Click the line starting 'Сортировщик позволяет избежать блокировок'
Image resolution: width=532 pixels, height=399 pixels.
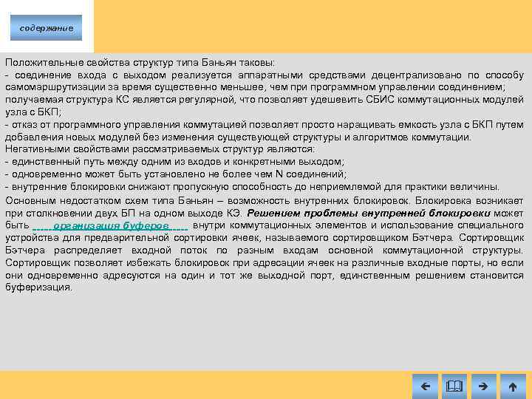265,263
